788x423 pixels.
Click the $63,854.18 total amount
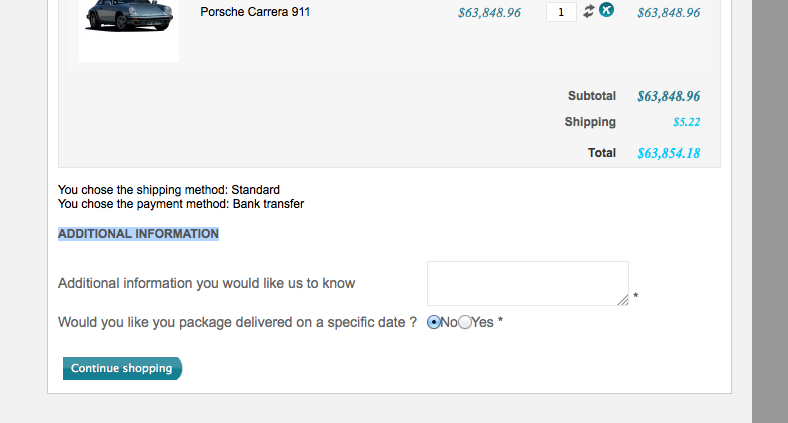[x=668, y=153]
